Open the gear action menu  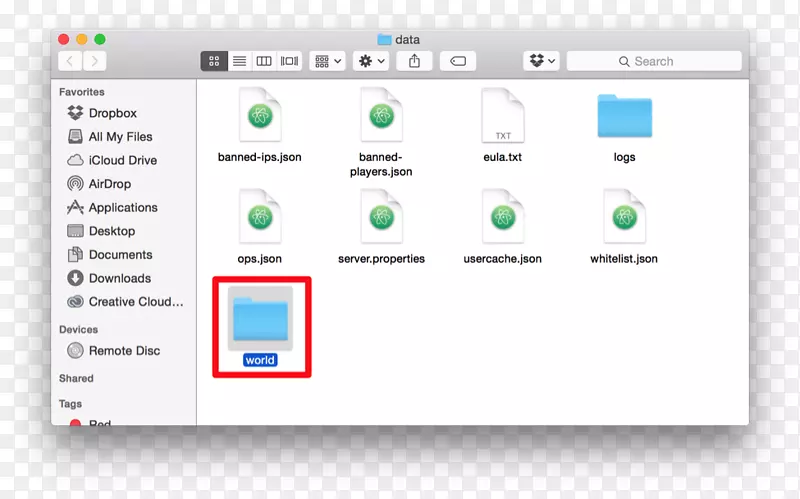(x=371, y=61)
